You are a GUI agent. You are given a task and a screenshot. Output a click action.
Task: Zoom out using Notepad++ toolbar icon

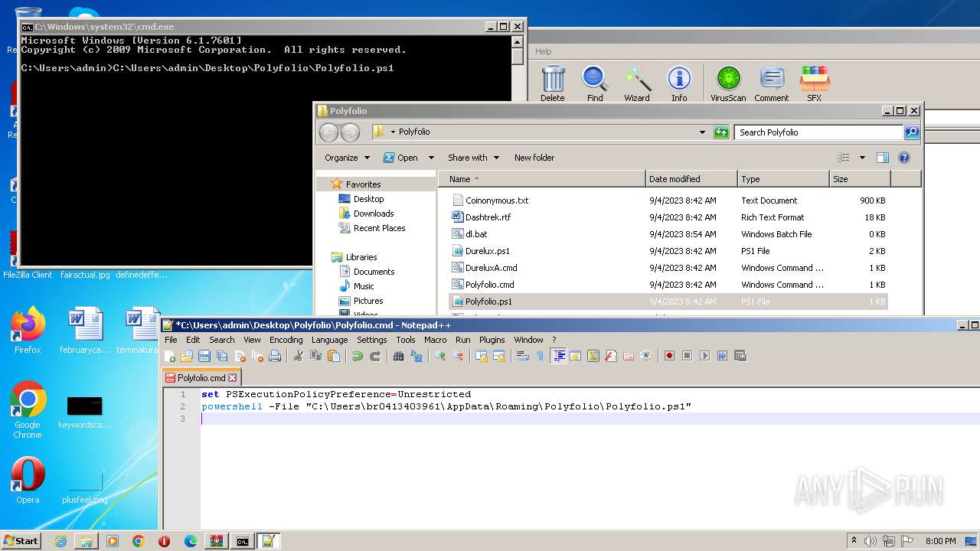click(x=458, y=356)
